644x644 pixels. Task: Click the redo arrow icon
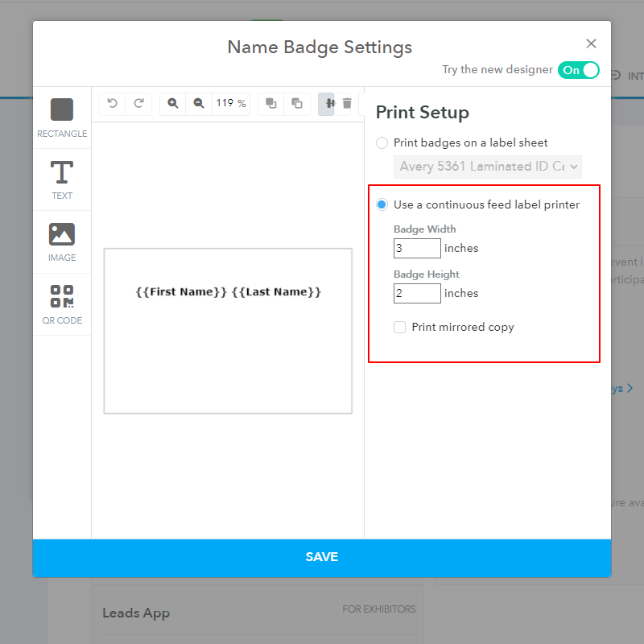pos(138,103)
